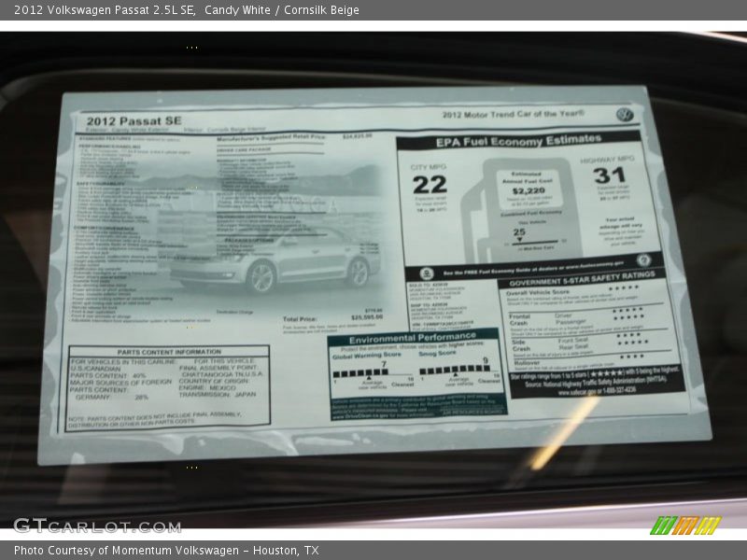747x560 pixels.
Task: Click the Parts Content Information box
Action: coord(168,387)
